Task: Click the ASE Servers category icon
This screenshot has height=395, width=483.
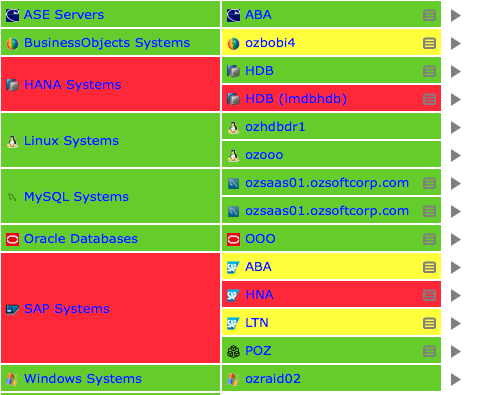Action: [x=12, y=15]
